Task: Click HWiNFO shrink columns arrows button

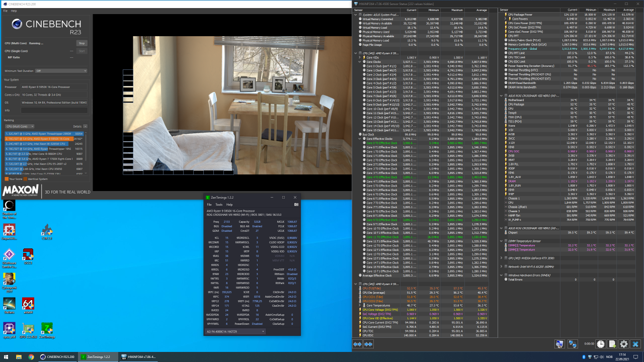Action: [x=368, y=344]
